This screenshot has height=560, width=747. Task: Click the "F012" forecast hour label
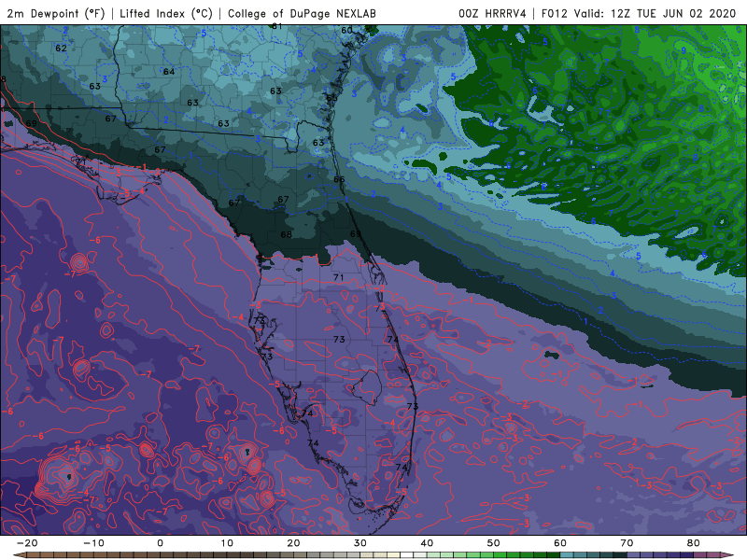pyautogui.click(x=554, y=13)
